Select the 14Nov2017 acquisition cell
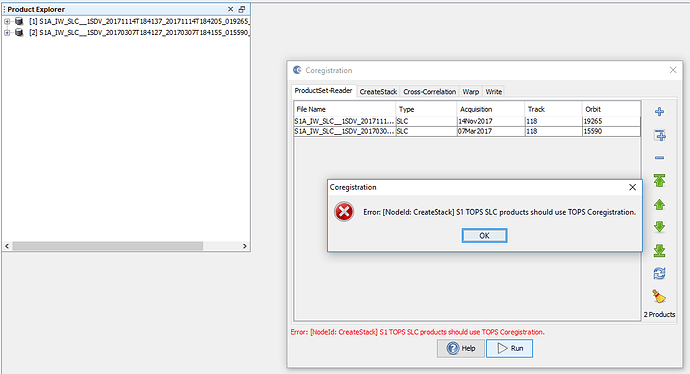The width and height of the screenshot is (690, 374). click(491, 121)
